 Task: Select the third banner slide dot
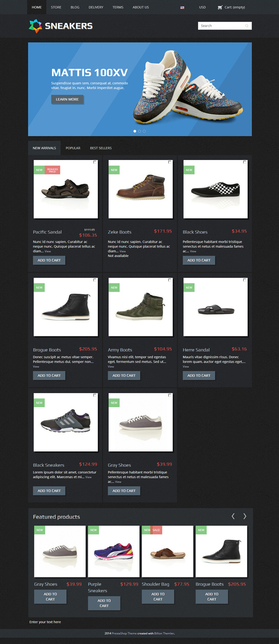click(144, 131)
